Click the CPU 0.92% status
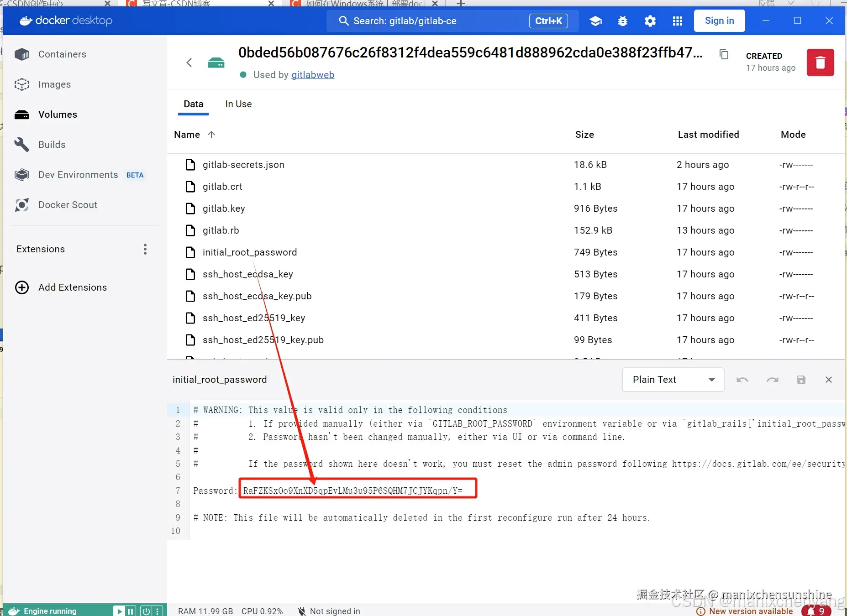847x616 pixels. pyautogui.click(x=262, y=611)
